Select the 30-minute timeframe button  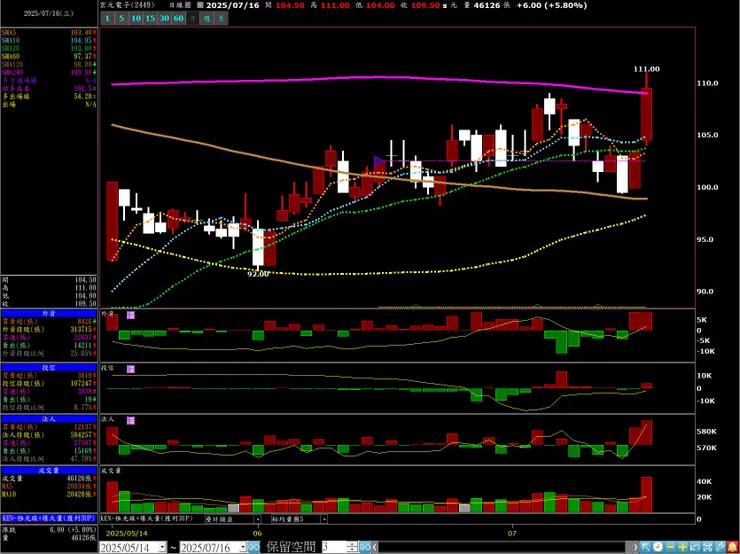[x=164, y=18]
